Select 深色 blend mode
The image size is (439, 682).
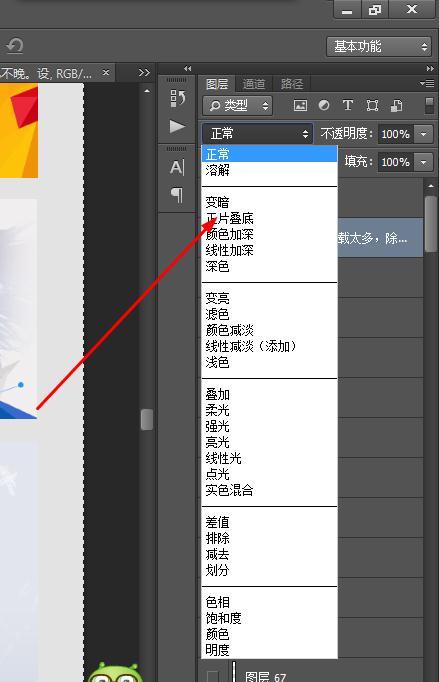269,266
